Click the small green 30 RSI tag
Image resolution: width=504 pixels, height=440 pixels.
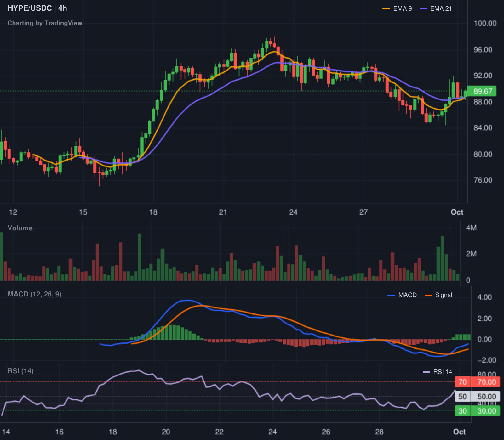[x=462, y=411]
